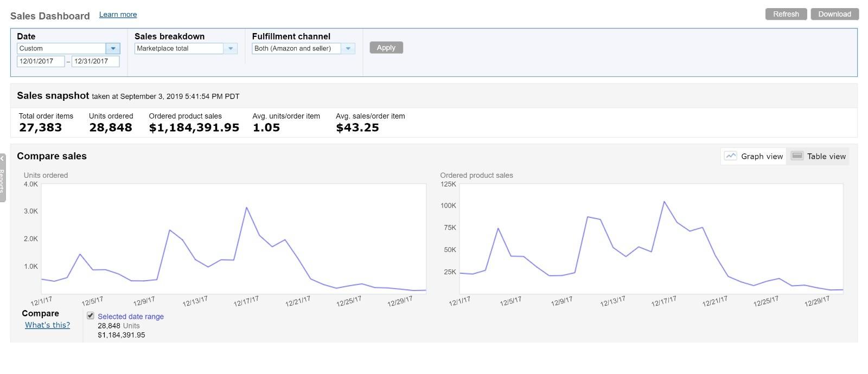Click the end date field 12/31/2017
The image size is (868, 374).
click(x=95, y=61)
